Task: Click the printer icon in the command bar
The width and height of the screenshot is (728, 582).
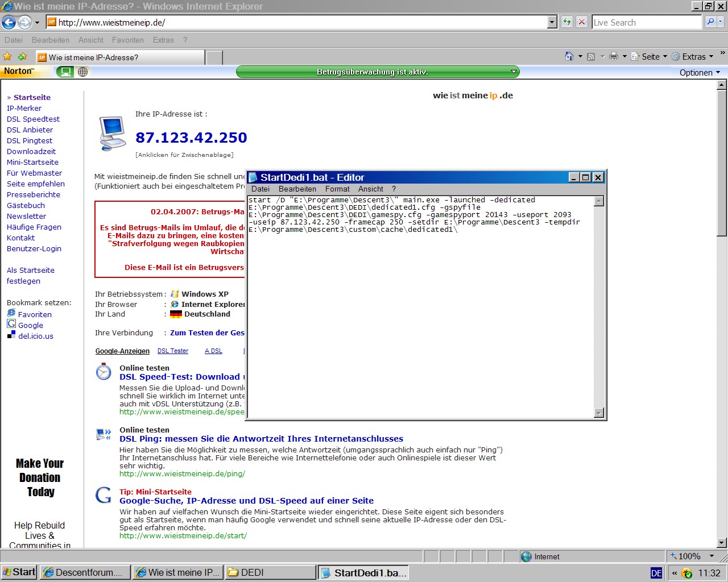Action: tap(613, 56)
